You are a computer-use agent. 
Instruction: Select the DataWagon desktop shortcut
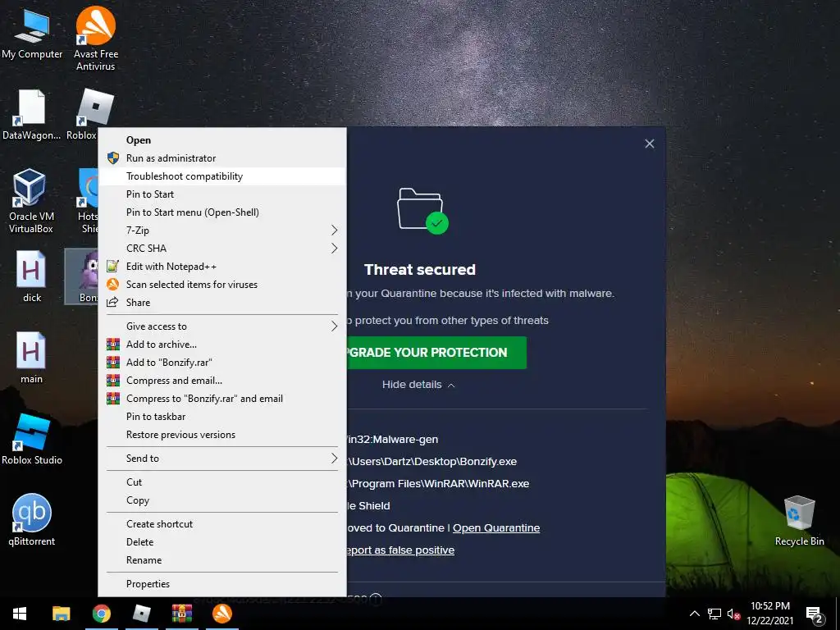tap(32, 115)
